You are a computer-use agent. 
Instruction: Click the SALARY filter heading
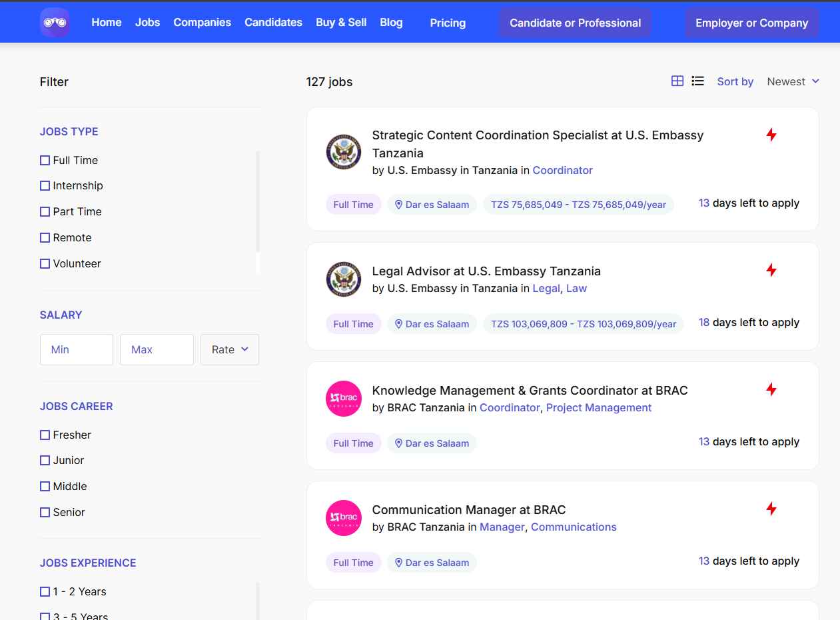point(61,315)
